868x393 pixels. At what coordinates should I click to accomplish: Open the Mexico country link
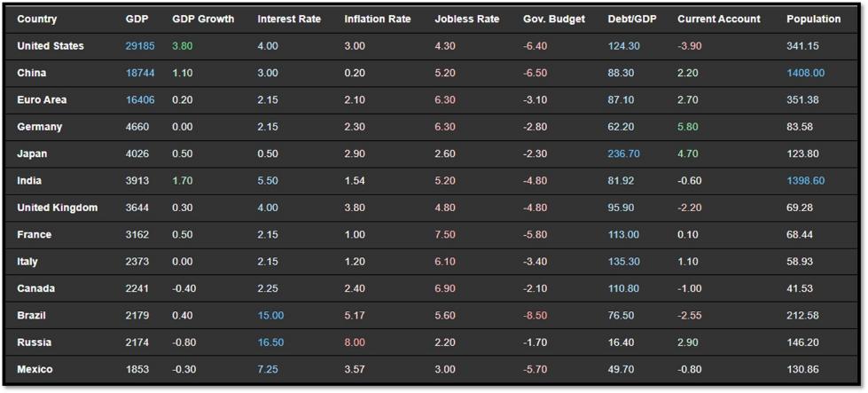coord(35,369)
